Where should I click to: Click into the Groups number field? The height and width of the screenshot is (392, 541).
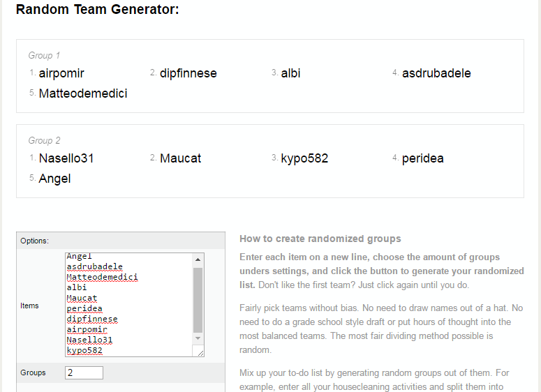click(x=84, y=372)
